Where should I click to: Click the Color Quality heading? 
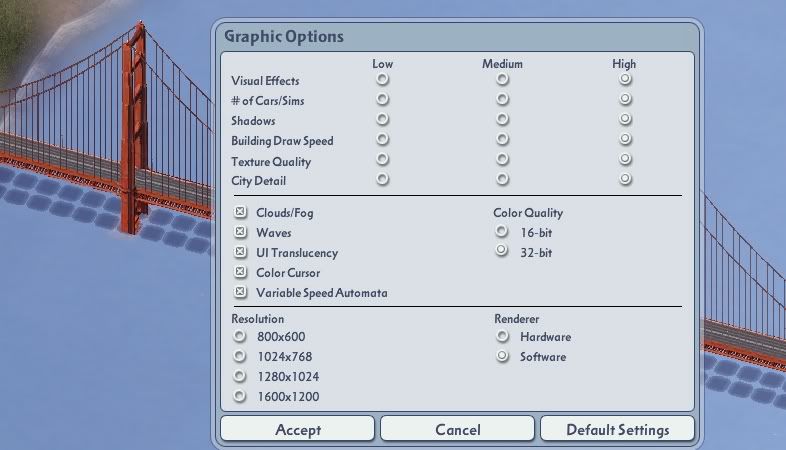click(528, 213)
